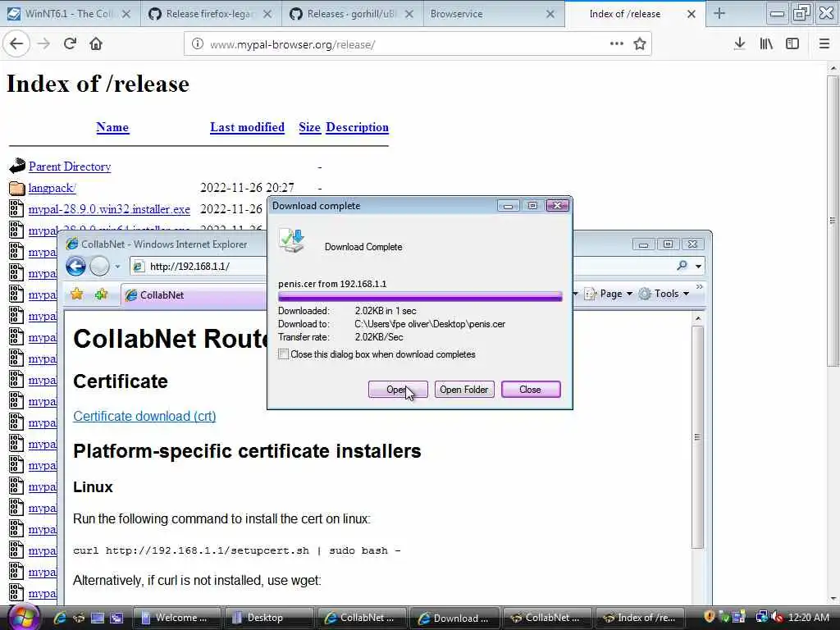Click the network tray icon
This screenshot has height=630, width=840.
pos(761,617)
